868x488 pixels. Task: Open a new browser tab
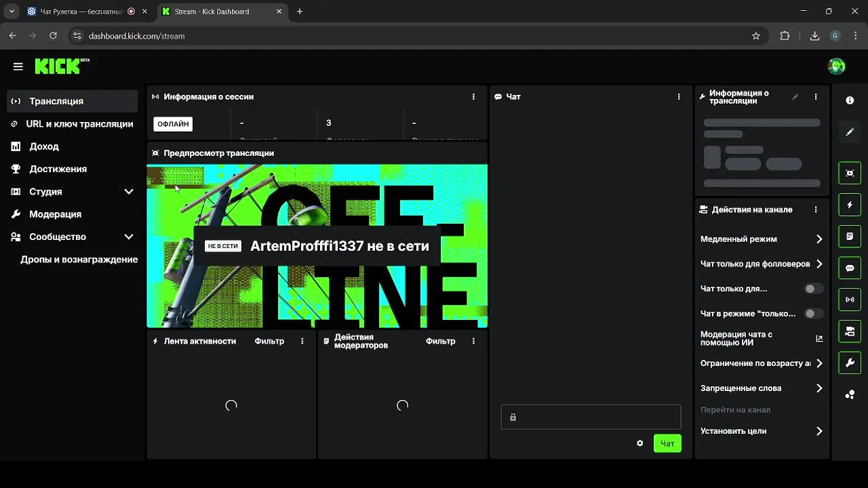click(x=300, y=12)
